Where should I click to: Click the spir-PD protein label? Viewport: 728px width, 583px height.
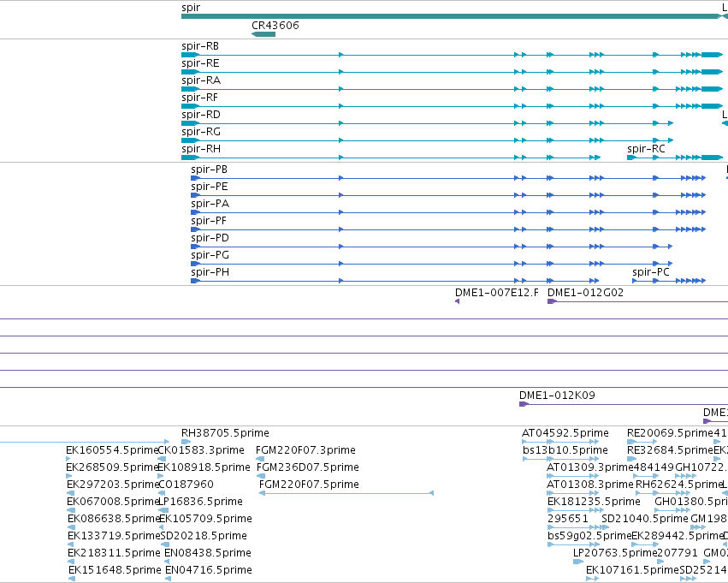tap(210, 238)
